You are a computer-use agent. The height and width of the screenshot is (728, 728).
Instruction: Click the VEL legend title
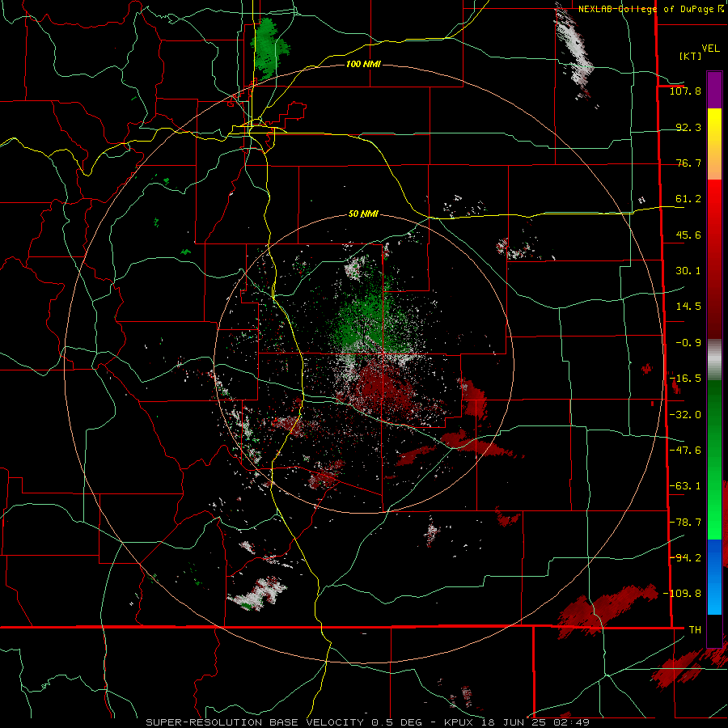pos(710,49)
